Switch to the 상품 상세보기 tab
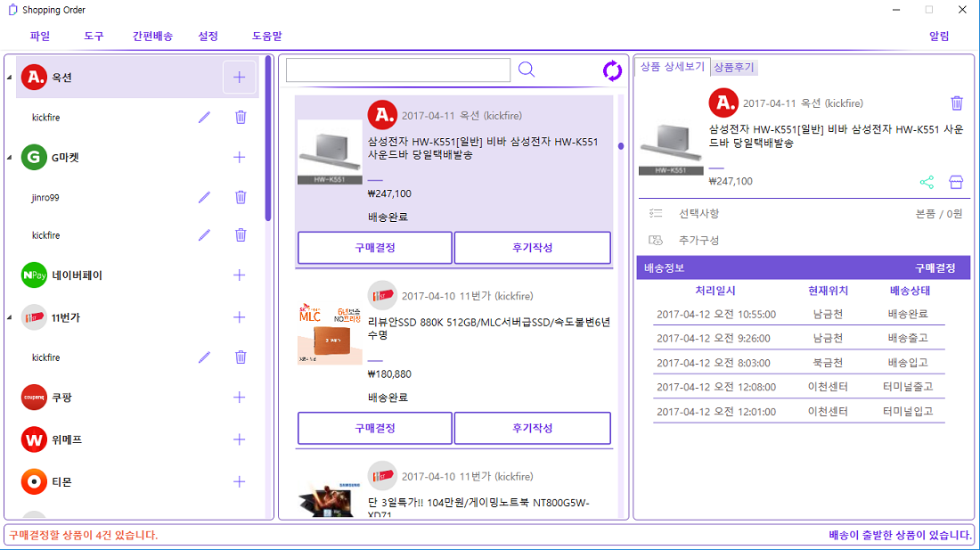Viewport: 980px width, 550px height. point(673,67)
